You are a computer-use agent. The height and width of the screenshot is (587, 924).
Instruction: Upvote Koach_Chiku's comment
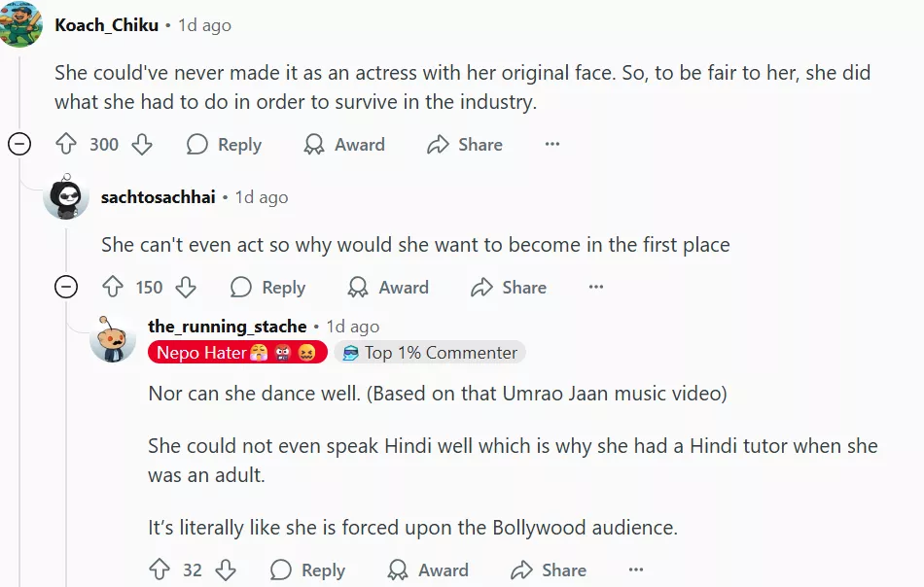(x=66, y=145)
